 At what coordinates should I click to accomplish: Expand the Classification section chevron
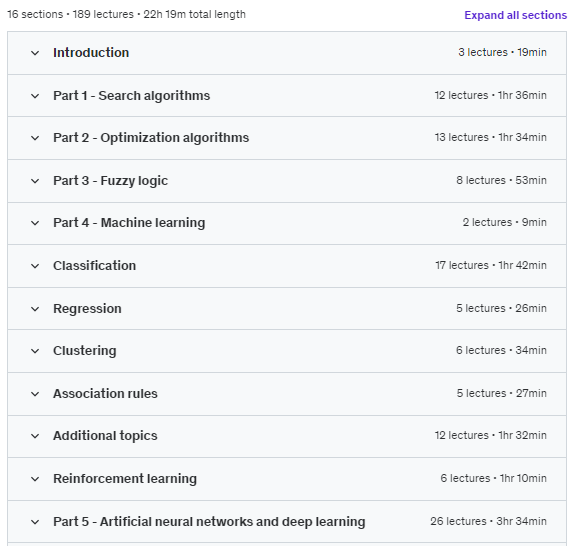click(35, 266)
